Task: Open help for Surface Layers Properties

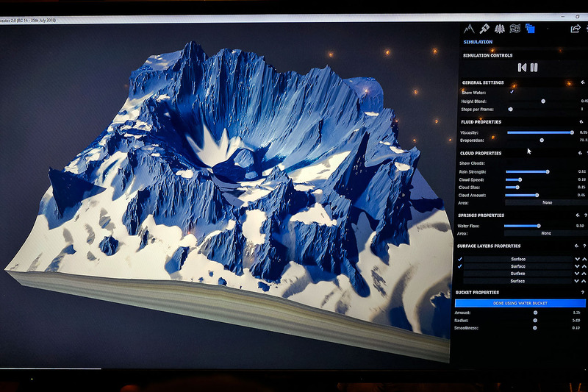Action: tap(584, 246)
